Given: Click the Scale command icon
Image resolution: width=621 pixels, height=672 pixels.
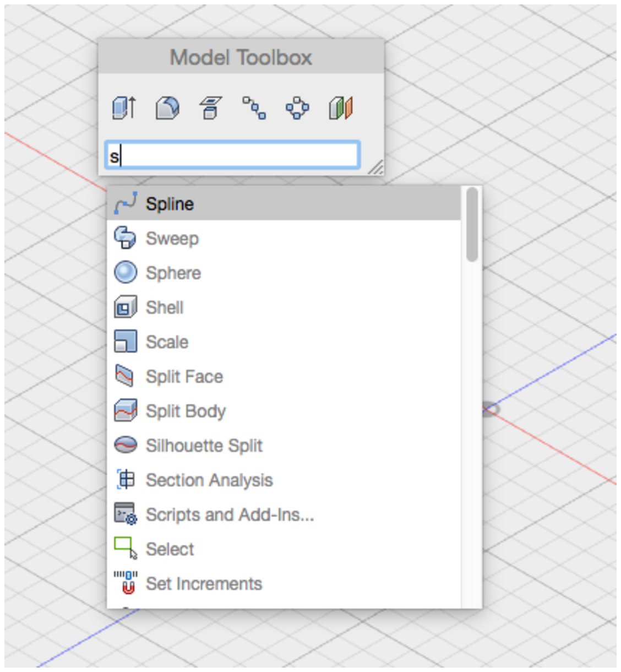Looking at the screenshot, I should (126, 342).
